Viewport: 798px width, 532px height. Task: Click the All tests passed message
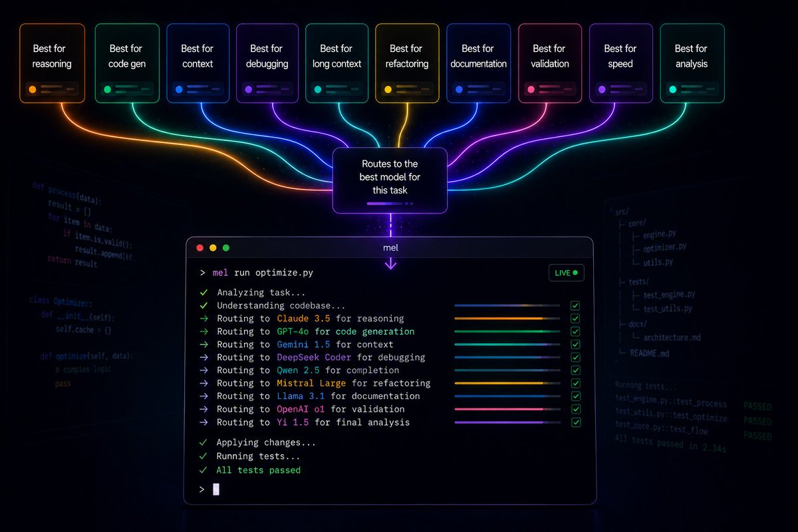[259, 470]
